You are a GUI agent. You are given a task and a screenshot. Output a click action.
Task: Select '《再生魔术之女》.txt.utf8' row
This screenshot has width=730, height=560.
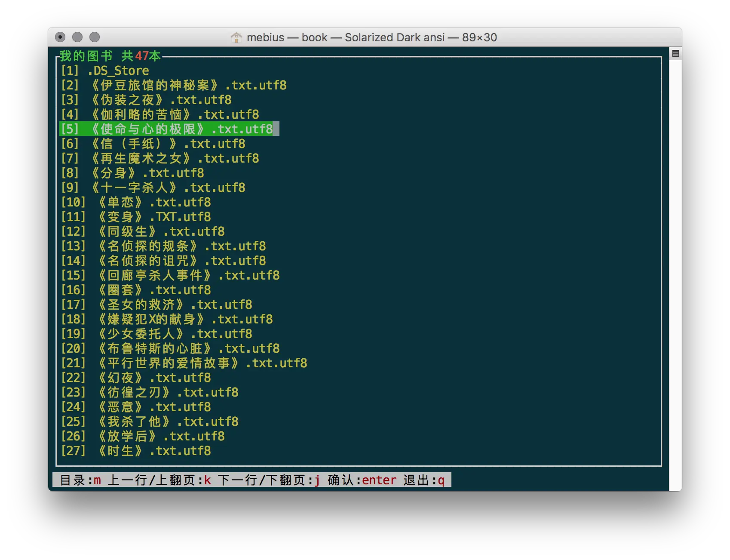pos(160,158)
